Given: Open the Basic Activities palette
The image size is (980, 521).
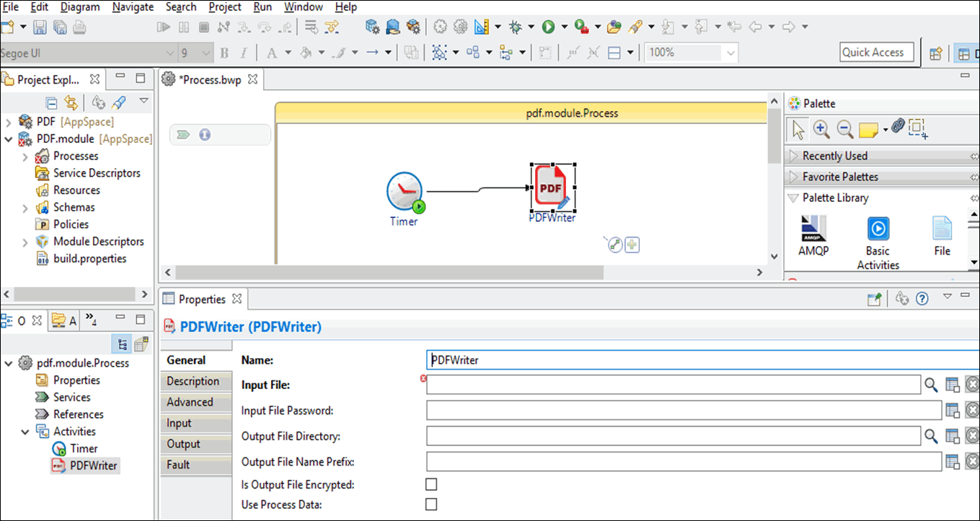Looking at the screenshot, I should [x=878, y=229].
